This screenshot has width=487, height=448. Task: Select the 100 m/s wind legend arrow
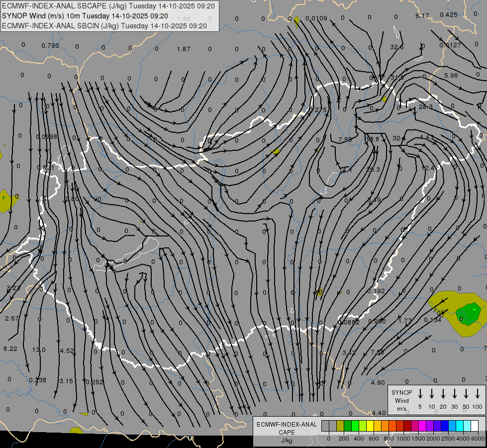(x=478, y=394)
